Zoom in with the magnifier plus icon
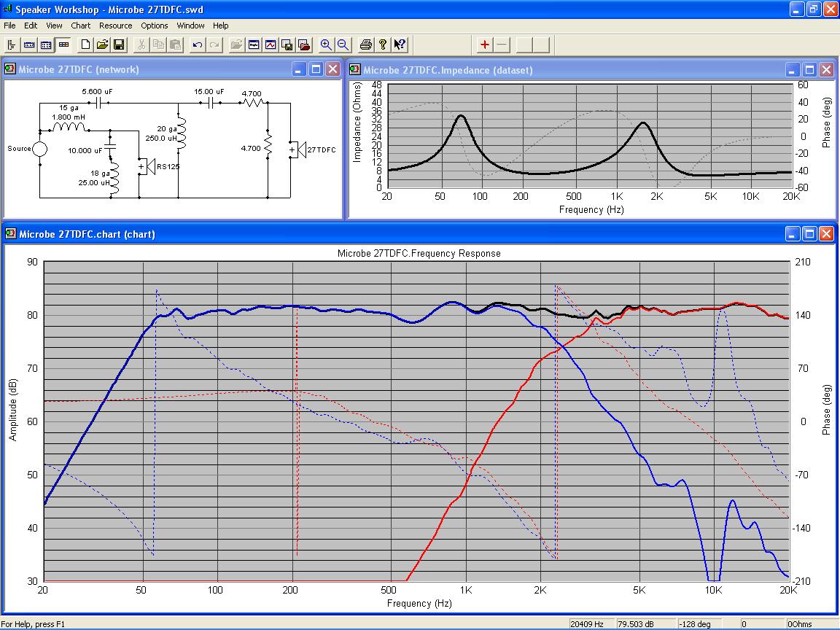840x630 pixels. [x=326, y=45]
